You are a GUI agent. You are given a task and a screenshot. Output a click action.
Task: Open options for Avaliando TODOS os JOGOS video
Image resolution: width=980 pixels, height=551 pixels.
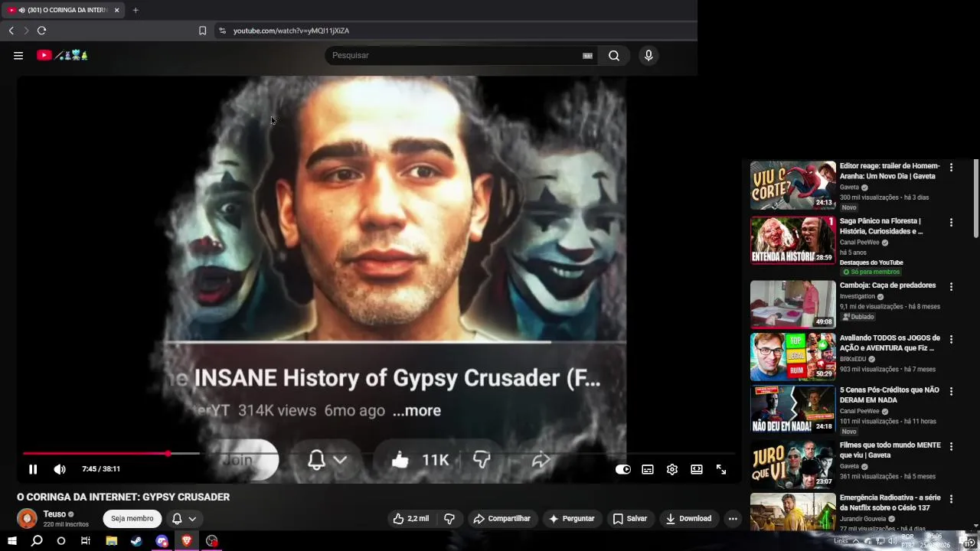coord(951,338)
